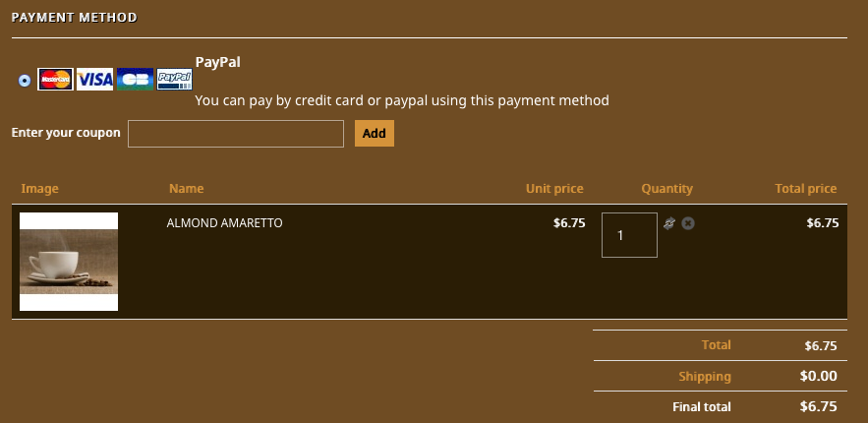Click the Image column header

[40, 189]
